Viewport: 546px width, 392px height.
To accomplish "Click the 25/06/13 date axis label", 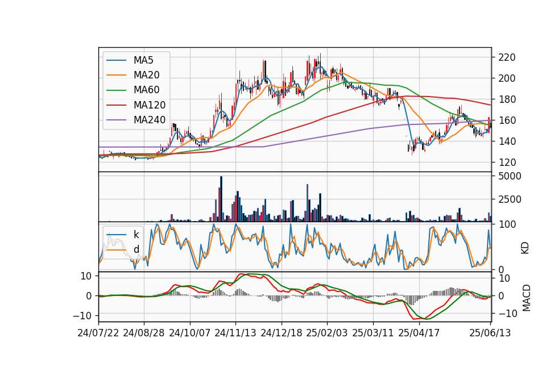I will click(x=490, y=333).
